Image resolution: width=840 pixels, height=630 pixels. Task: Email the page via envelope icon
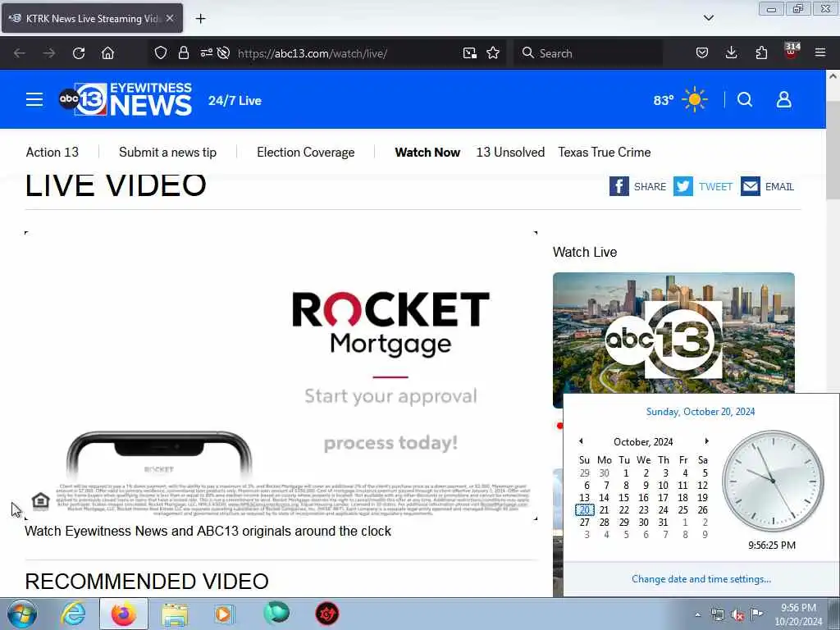(x=751, y=186)
